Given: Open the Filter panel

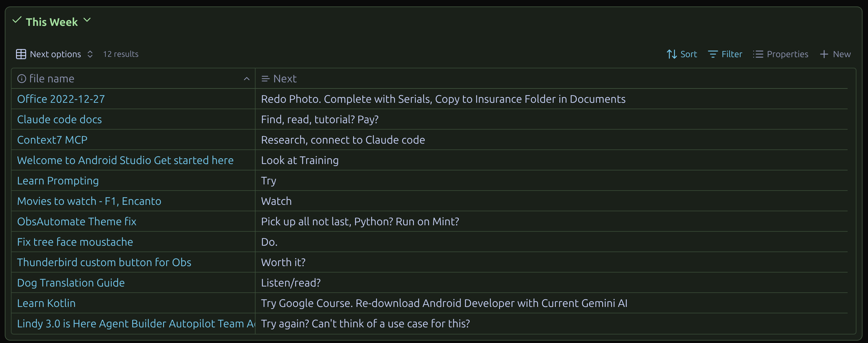Looking at the screenshot, I should [x=725, y=54].
